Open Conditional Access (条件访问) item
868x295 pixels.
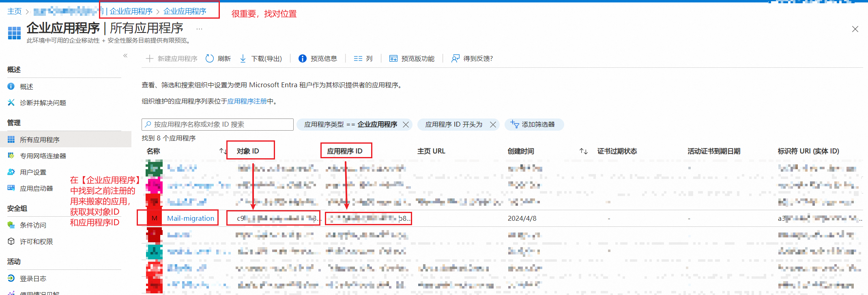(x=33, y=225)
